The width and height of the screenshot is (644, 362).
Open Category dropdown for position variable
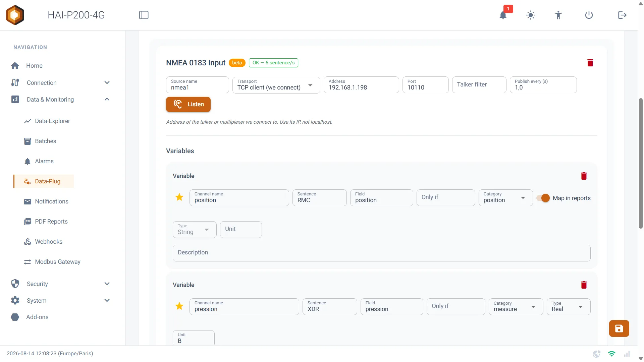[505, 198]
